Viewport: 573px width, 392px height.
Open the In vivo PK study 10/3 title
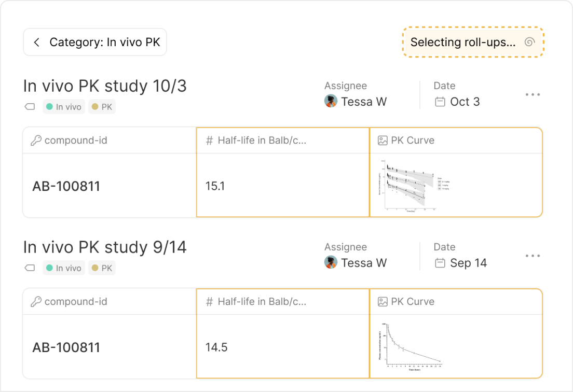tap(105, 86)
